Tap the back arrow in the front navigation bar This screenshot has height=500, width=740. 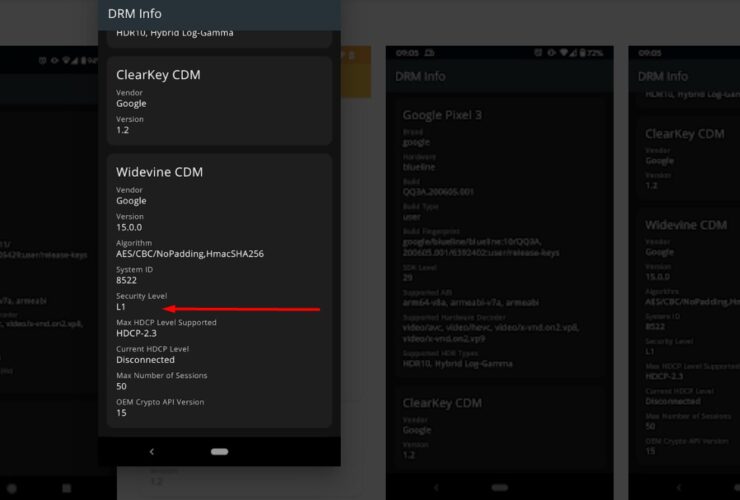(151, 452)
